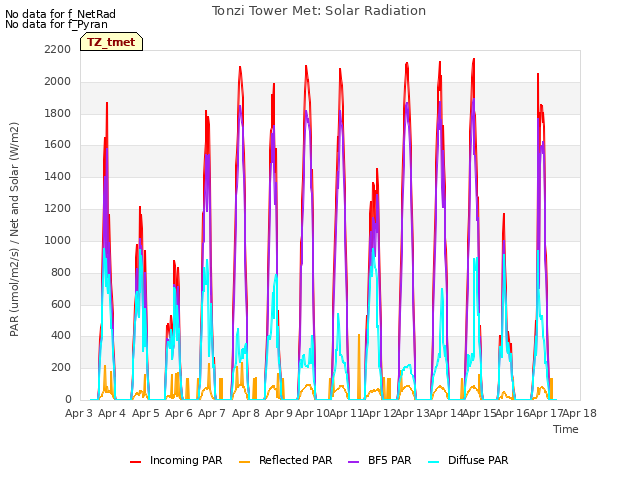640x480 pixels.
Task: Click the 1000 y-axis tick label
Action: (58, 240)
